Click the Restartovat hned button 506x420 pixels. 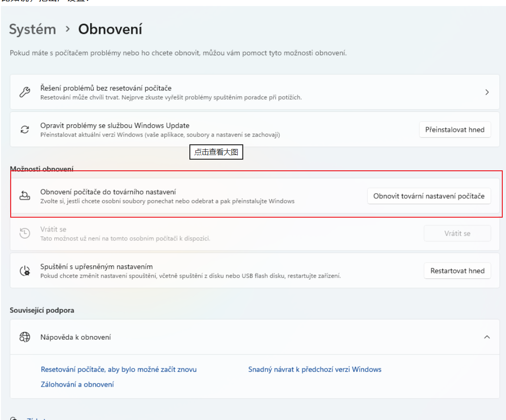coord(457,271)
